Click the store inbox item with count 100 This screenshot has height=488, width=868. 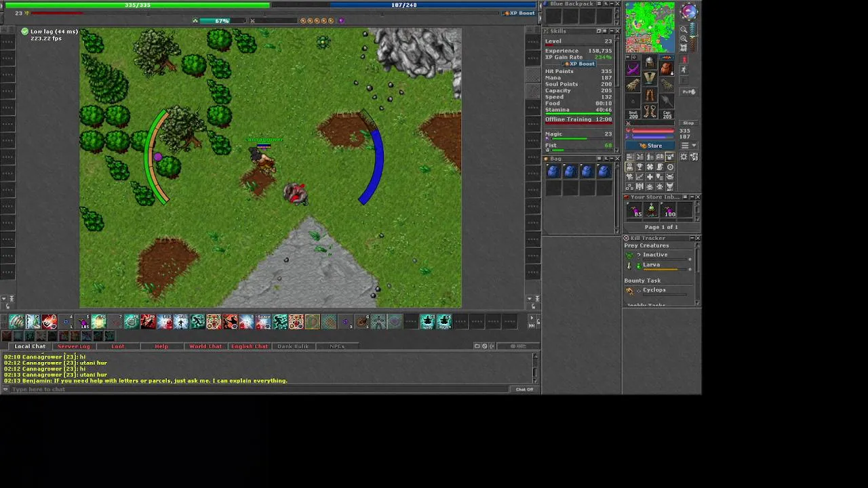669,211
